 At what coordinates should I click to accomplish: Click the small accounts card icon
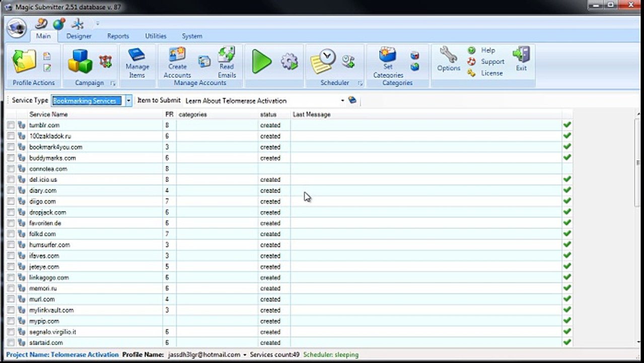click(x=204, y=62)
